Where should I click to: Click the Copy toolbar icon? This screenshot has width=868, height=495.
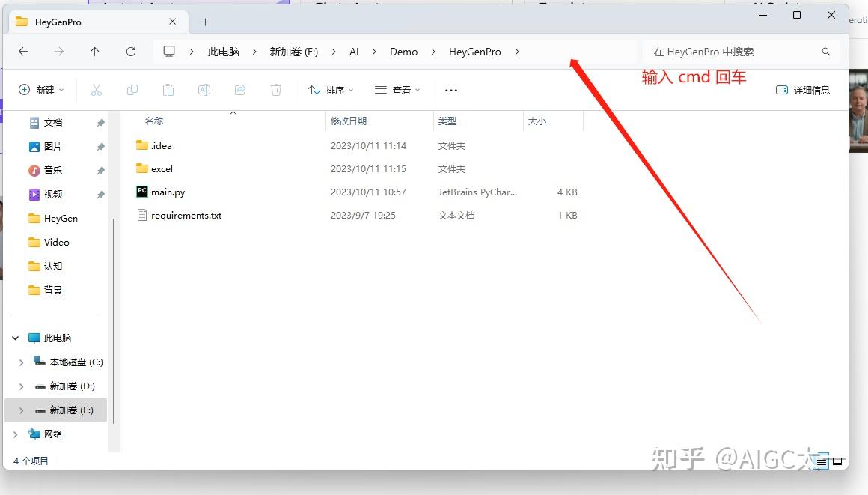132,90
